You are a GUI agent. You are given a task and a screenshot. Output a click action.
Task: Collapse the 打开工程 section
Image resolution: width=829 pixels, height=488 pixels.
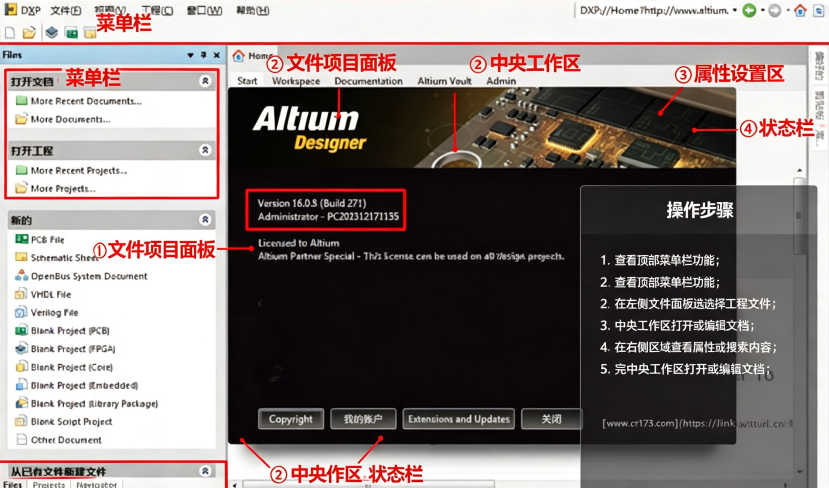click(205, 150)
